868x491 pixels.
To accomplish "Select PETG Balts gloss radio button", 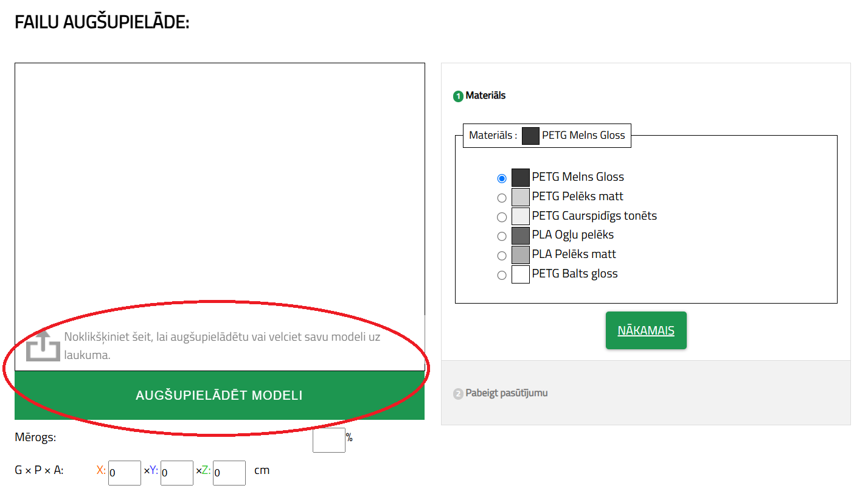I will (x=502, y=275).
